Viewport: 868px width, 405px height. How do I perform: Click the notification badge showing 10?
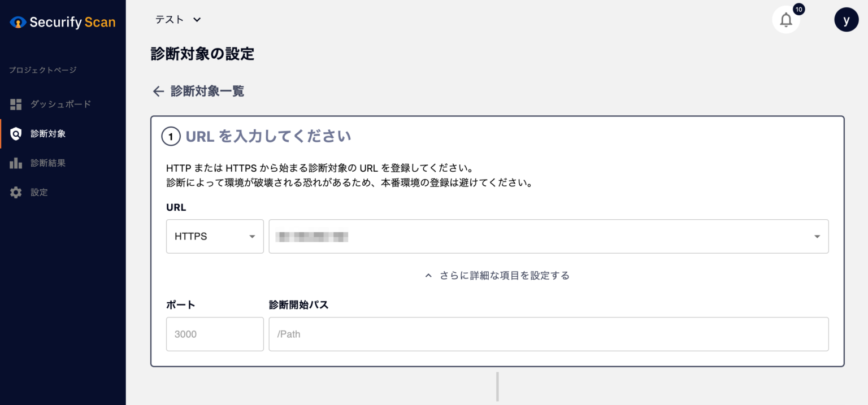(799, 9)
